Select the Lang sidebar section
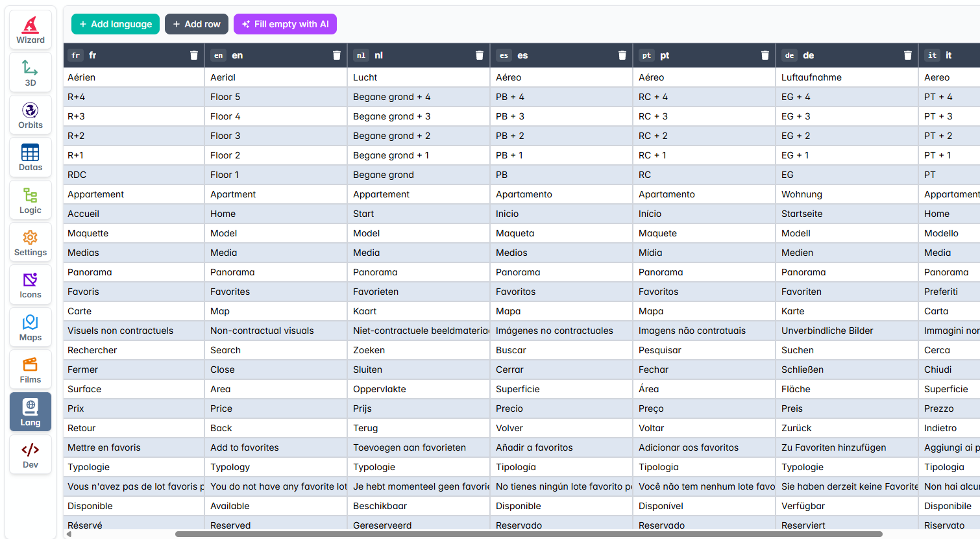This screenshot has width=980, height=539. (31, 412)
